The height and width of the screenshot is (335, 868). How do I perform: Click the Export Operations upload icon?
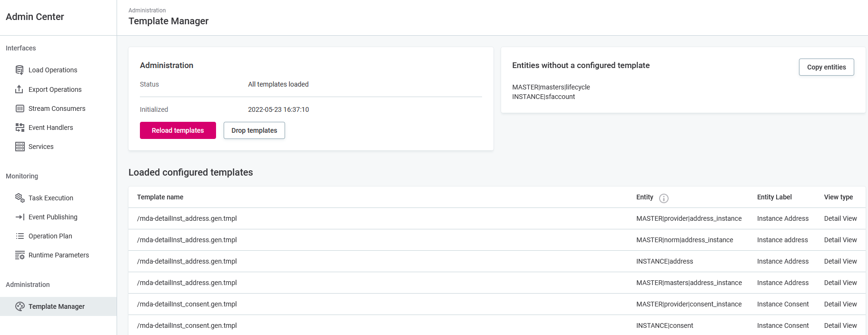(x=20, y=89)
